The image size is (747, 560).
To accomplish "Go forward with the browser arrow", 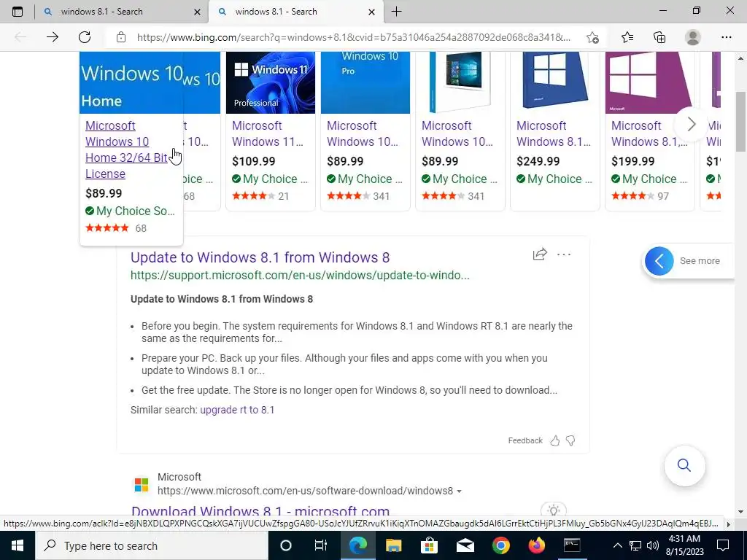I will (x=53, y=37).
